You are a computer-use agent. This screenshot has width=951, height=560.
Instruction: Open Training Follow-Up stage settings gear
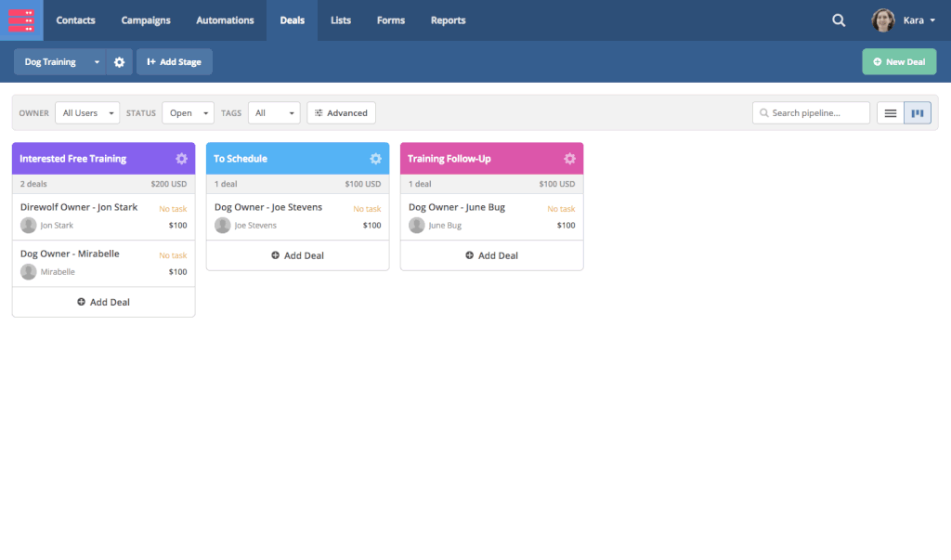569,159
